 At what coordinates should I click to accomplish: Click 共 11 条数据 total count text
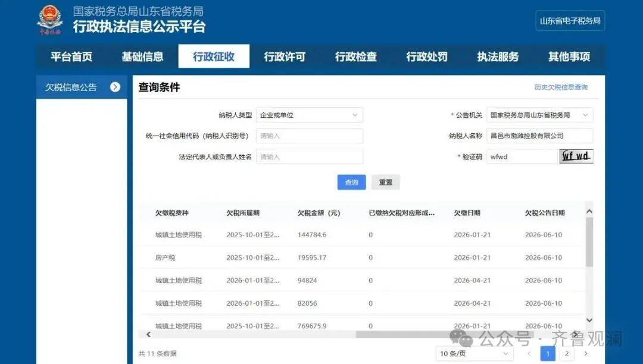coord(157,354)
